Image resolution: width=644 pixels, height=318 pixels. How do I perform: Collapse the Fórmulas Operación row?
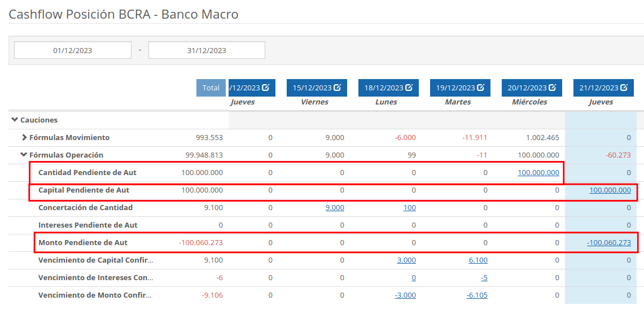[x=24, y=155]
